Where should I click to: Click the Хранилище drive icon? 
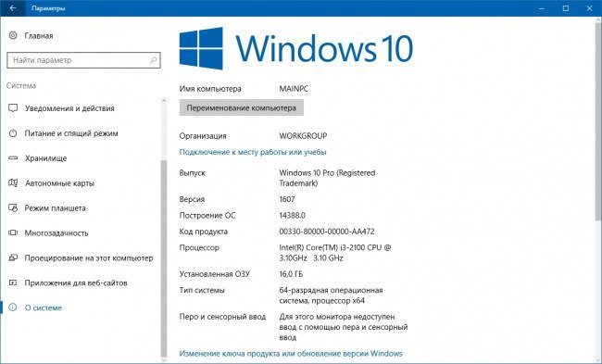point(13,157)
